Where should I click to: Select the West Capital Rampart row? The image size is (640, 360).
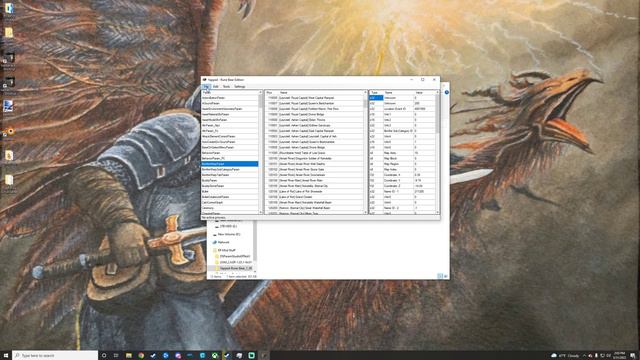[x=314, y=98]
